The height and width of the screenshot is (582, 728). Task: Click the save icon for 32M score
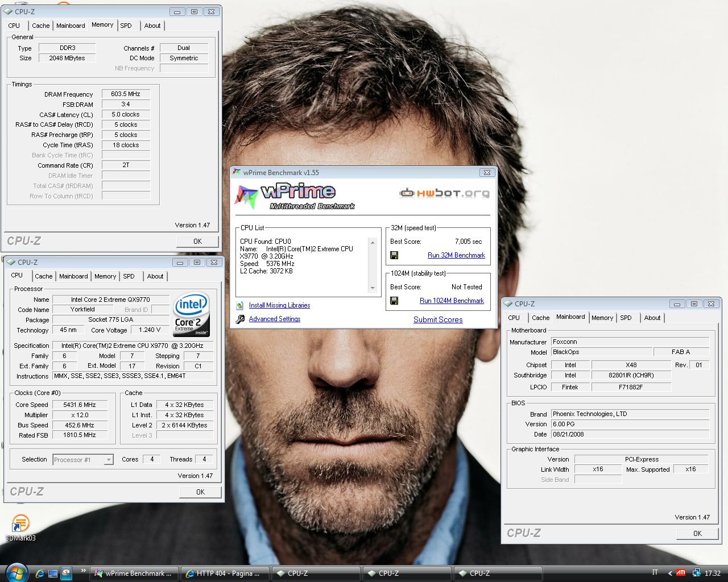tap(394, 255)
